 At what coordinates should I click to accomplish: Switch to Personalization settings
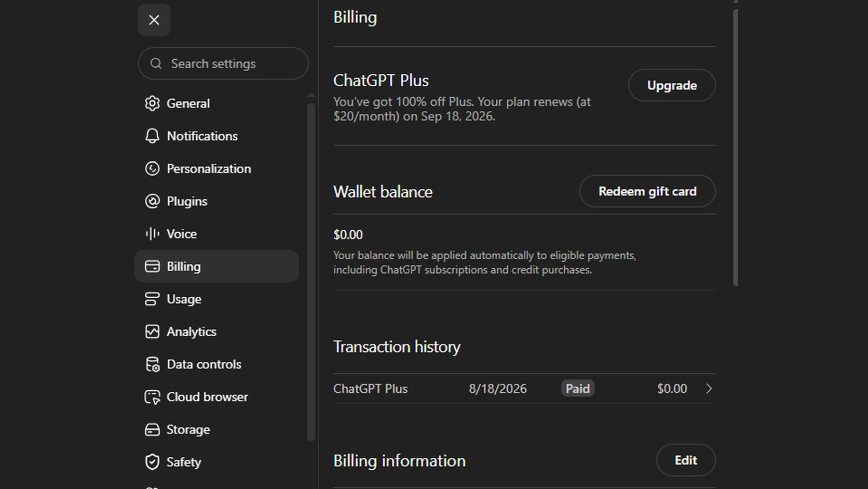(x=216, y=169)
